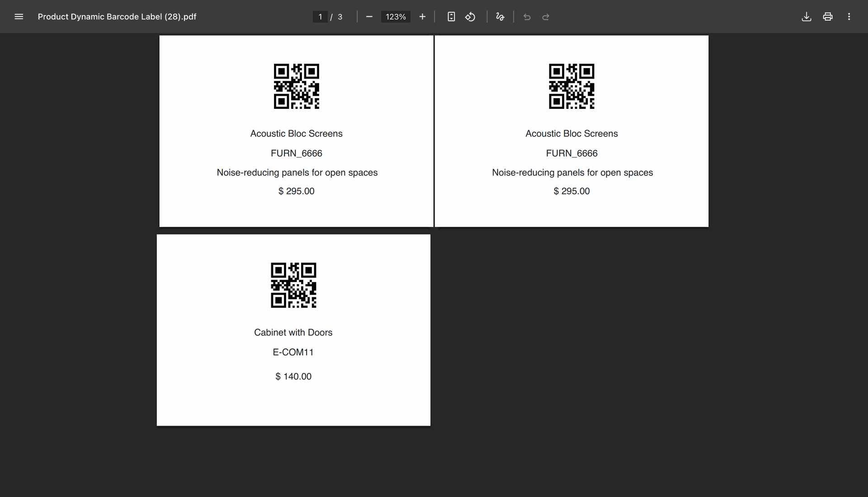Select 'Acoustic Bloc Screens' text on left label

pyautogui.click(x=297, y=134)
